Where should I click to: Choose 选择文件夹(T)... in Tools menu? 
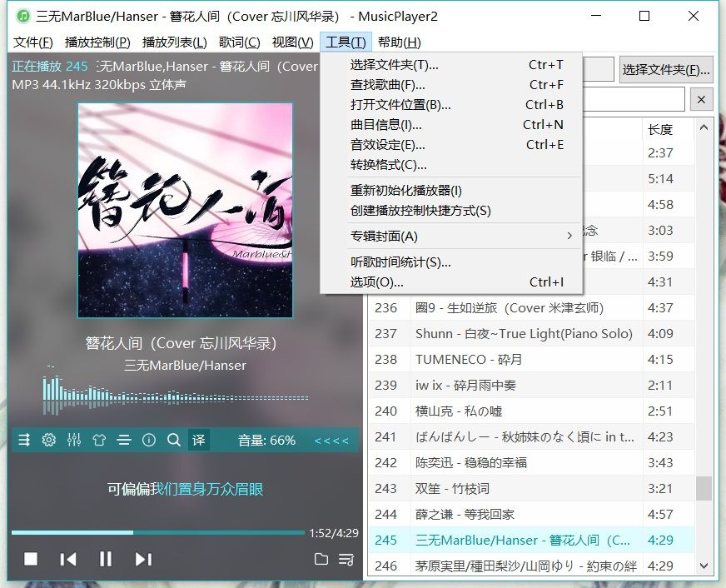click(x=451, y=65)
